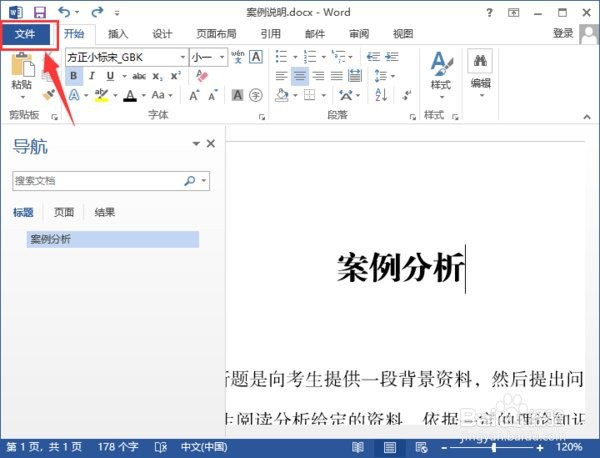Toggle Italic formatting
Viewport: 600px width, 458px height.
(92, 76)
